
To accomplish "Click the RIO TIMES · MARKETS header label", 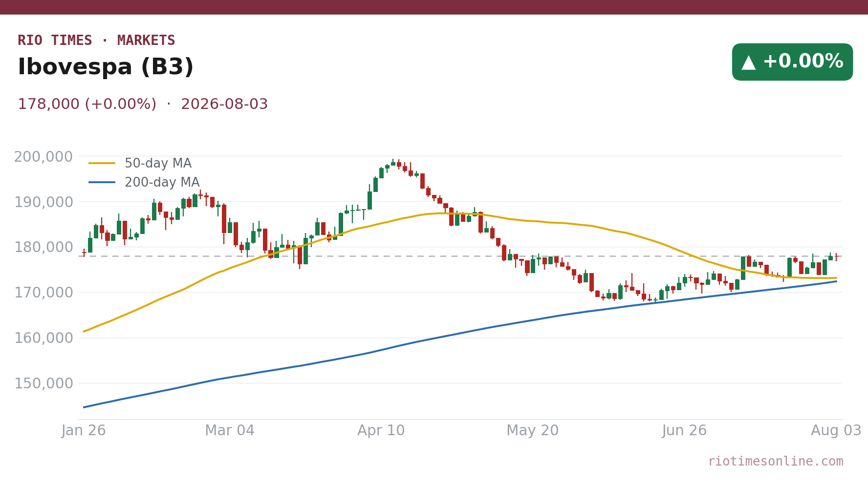I will click(96, 41).
